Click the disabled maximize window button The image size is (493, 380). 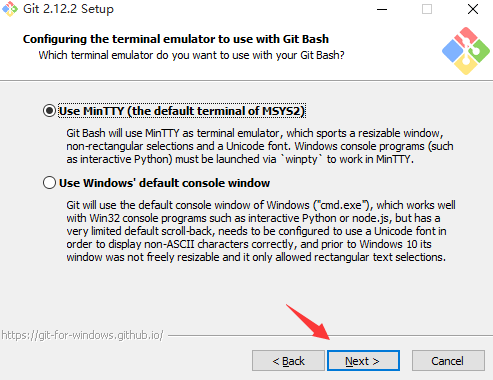[427, 9]
